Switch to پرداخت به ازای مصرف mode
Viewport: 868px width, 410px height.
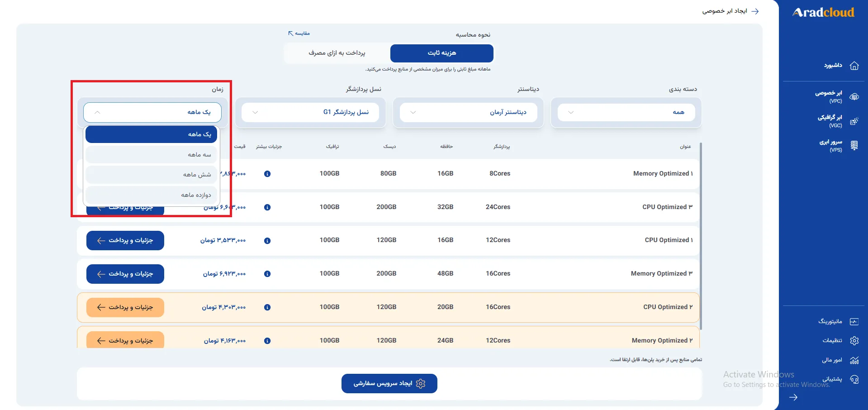pyautogui.click(x=337, y=53)
